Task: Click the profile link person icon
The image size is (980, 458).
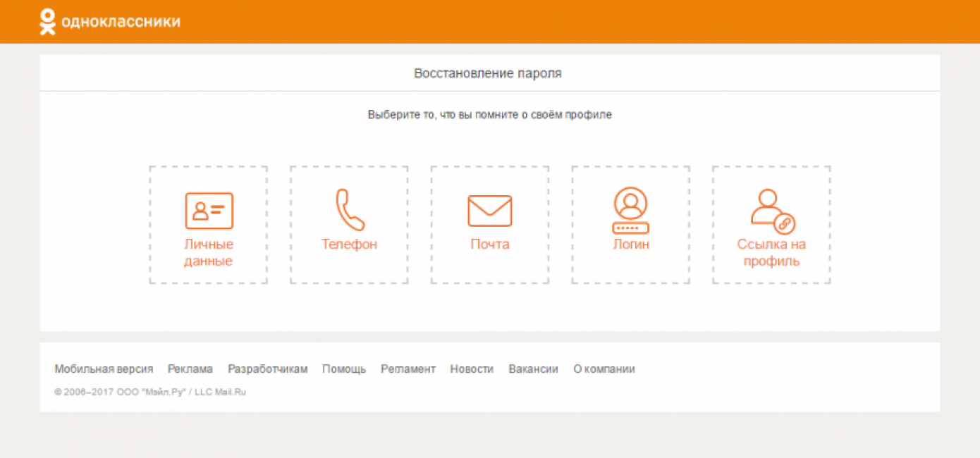Action: [773, 211]
